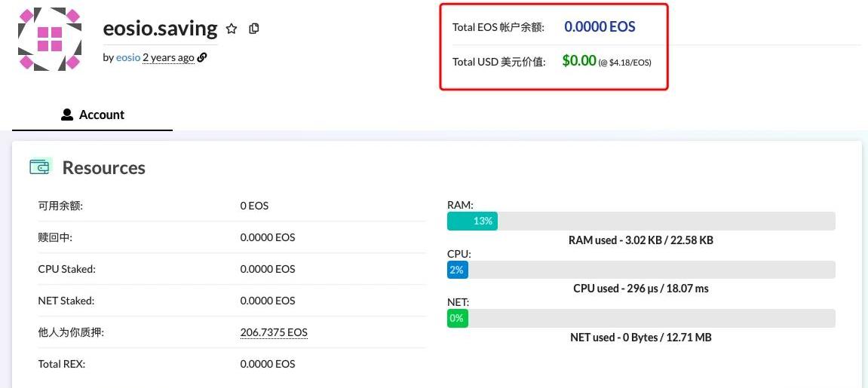Open the eosio creator account link
This screenshot has height=388, width=868.
point(128,57)
